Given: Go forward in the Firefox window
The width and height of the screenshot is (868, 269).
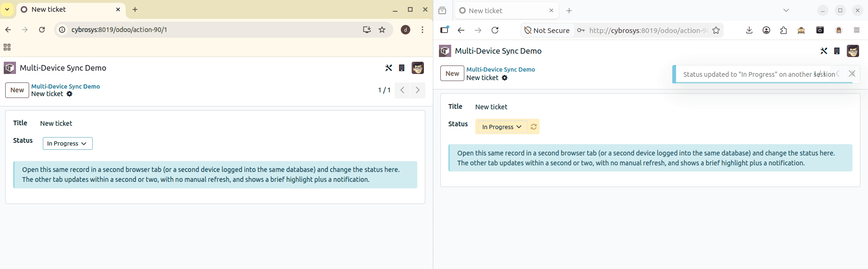Looking at the screenshot, I should click(x=478, y=30).
